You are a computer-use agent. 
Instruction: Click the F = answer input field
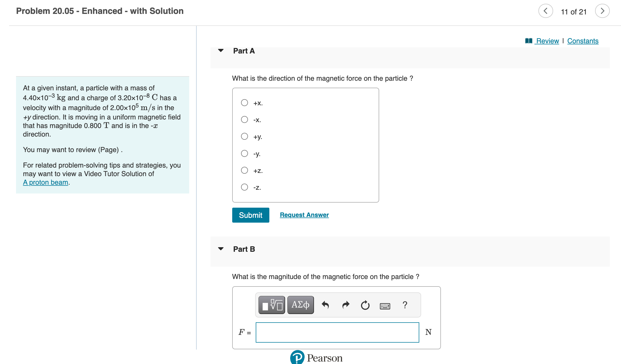point(337,332)
